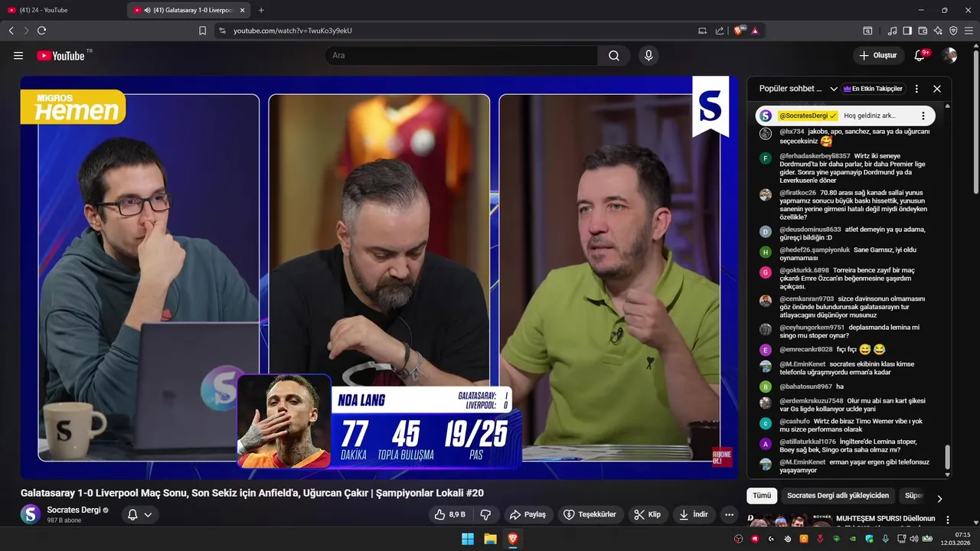Click the @cashufo Wirtz chat message
The image size is (980, 551).
(x=848, y=425)
